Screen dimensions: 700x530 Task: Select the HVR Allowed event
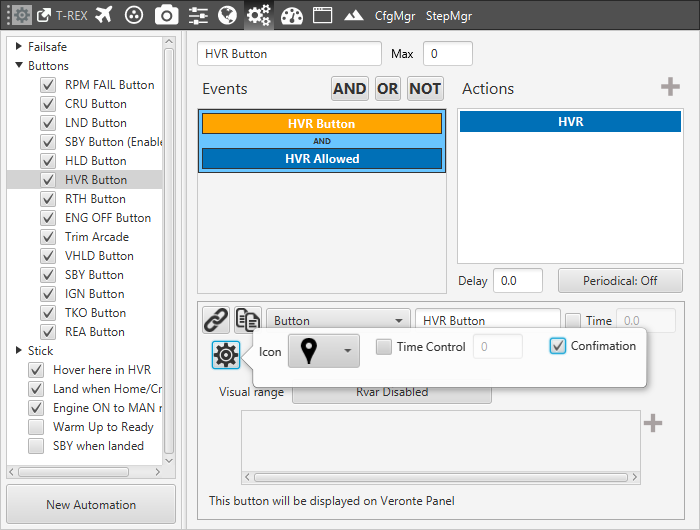click(322, 159)
